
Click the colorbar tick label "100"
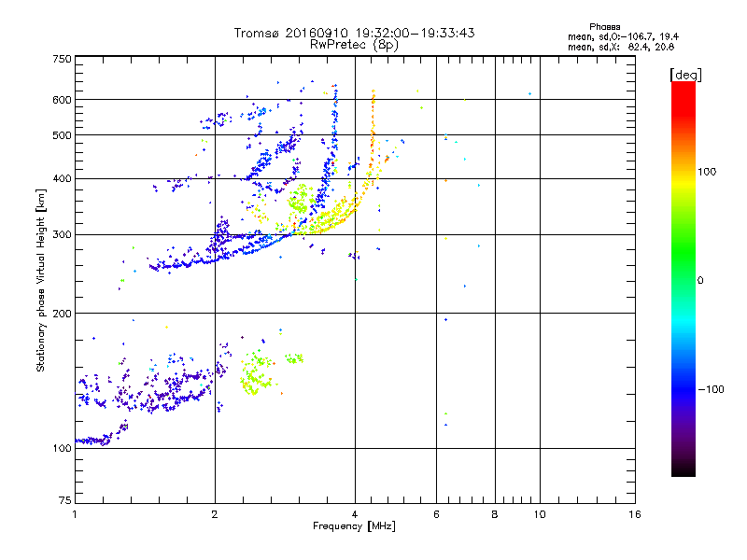(x=707, y=172)
